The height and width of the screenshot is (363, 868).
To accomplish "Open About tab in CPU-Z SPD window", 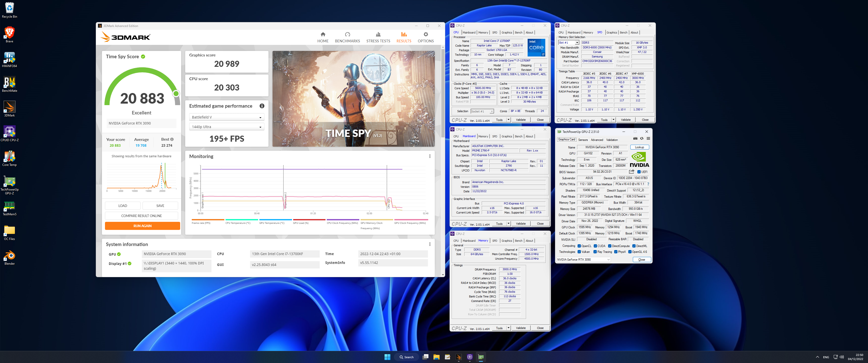I will tap(634, 33).
